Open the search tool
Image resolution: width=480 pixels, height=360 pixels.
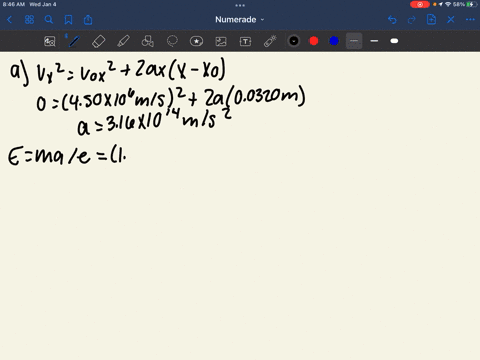pyautogui.click(x=49, y=20)
